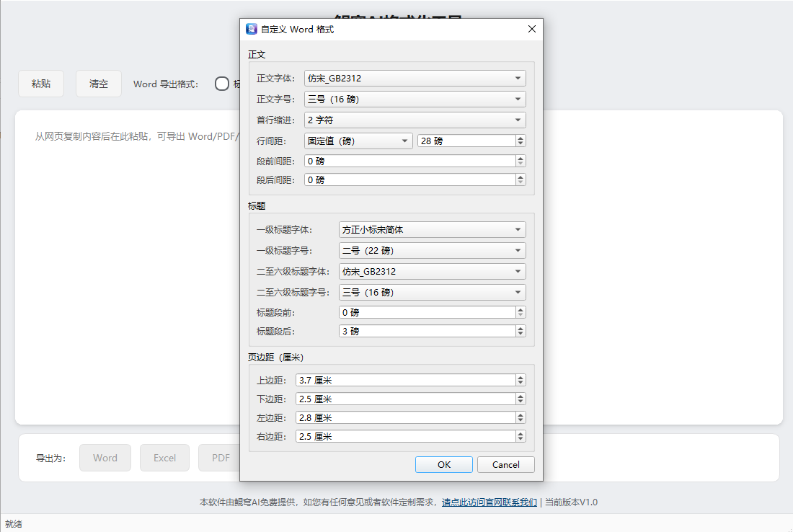Increase 行间距 value with its stepper arrow
Screen dimensions: 793x532
click(520, 137)
